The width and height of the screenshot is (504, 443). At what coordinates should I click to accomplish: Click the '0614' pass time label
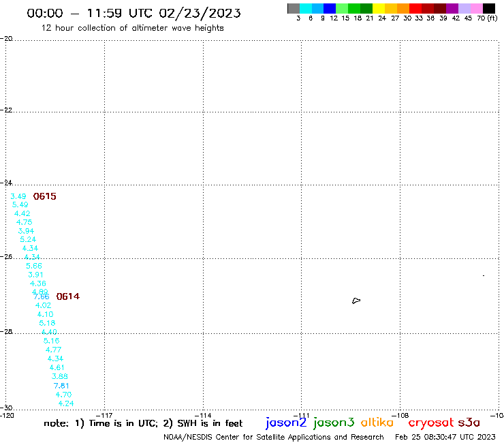[68, 296]
